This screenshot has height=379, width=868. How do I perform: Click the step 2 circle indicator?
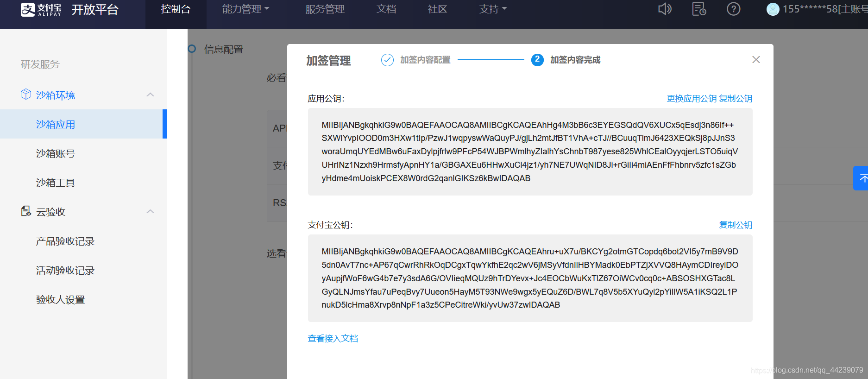pos(537,60)
